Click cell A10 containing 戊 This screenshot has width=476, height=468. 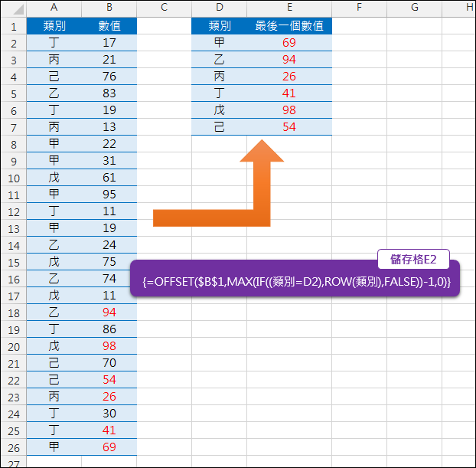(54, 178)
